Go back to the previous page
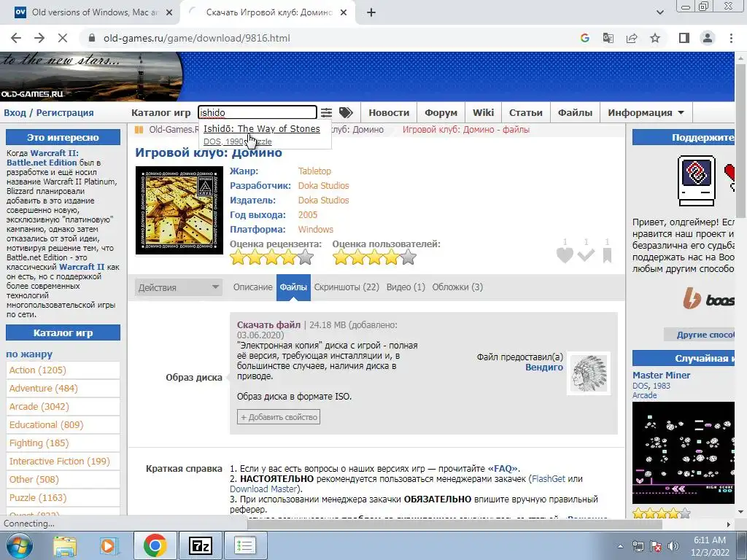 coord(16,38)
